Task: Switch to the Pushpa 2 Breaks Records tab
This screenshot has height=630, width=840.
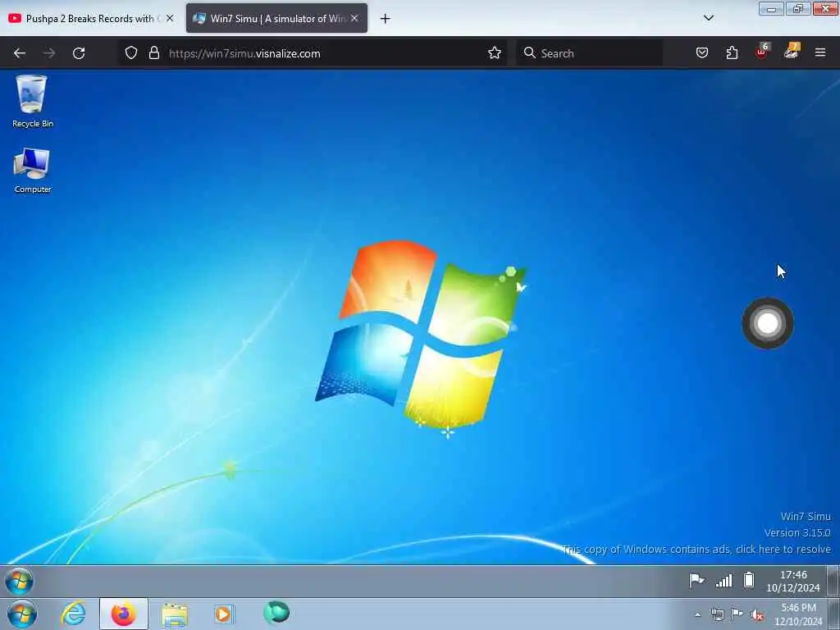Action: pos(91,19)
